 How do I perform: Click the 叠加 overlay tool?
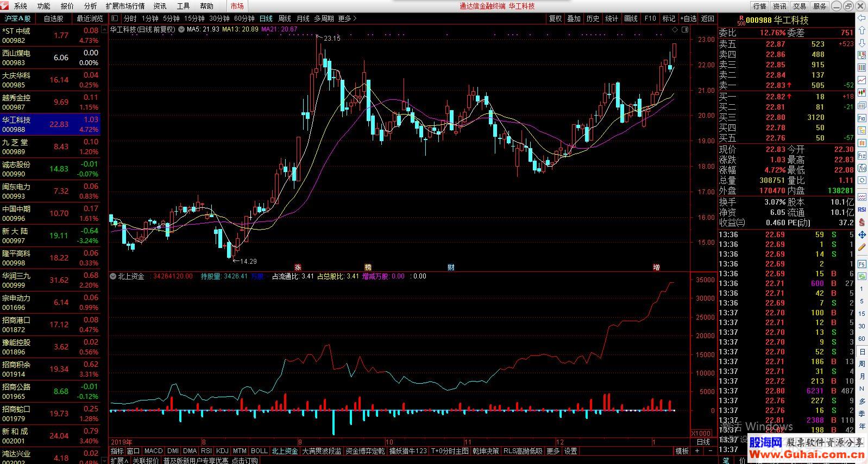tap(574, 18)
